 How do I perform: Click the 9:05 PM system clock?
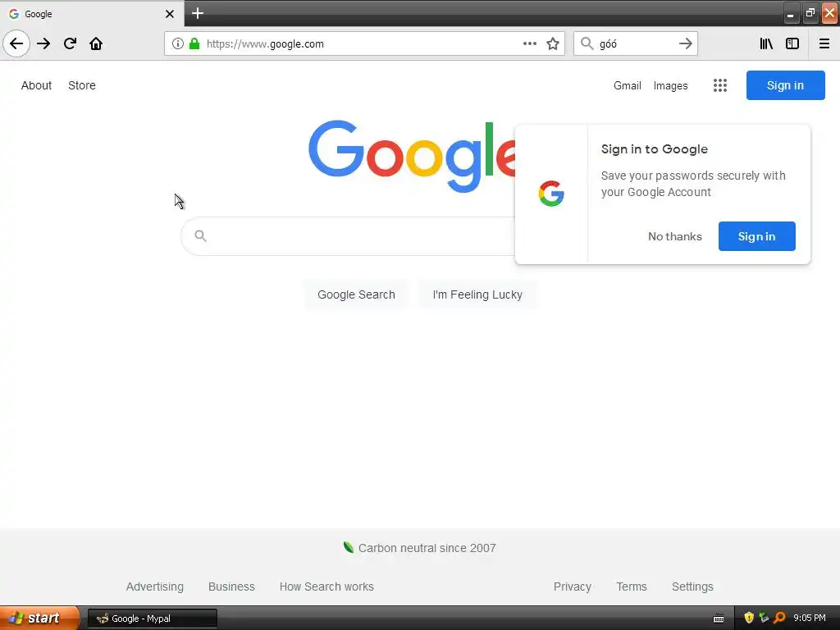tap(810, 618)
